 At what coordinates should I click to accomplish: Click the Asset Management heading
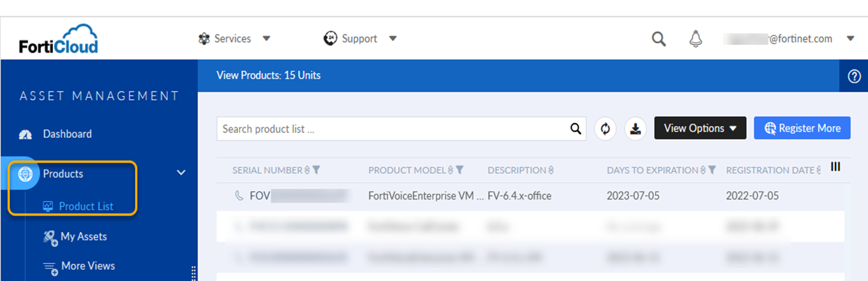[x=99, y=96]
